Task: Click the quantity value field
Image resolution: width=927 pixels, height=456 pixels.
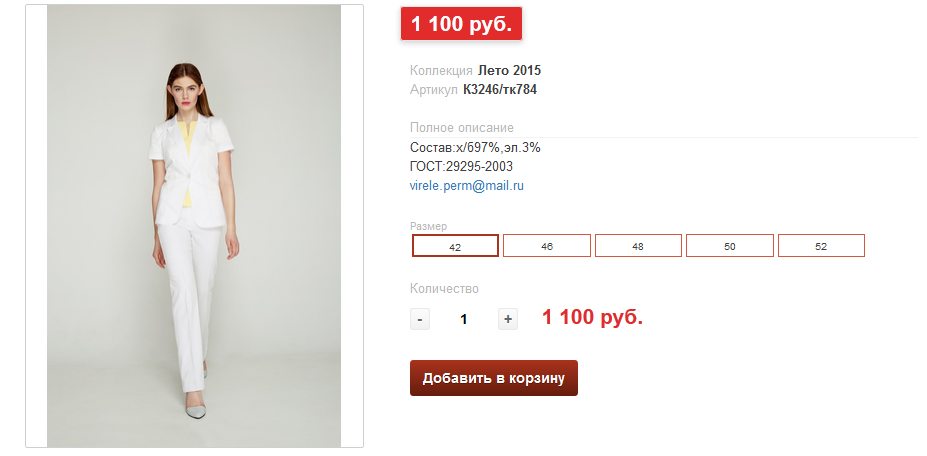Action: [464, 319]
